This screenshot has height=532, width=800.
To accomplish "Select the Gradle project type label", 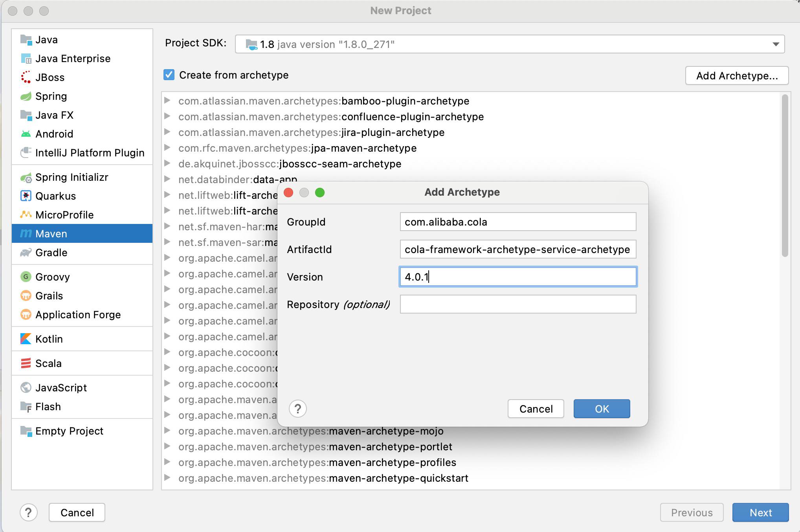I will [x=51, y=253].
